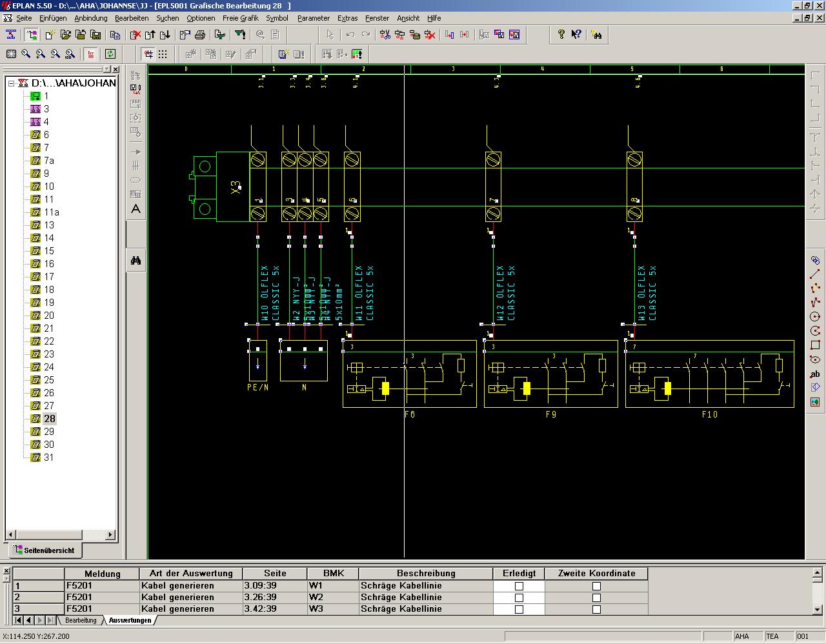The height and width of the screenshot is (644, 826).
Task: Toggle the snap-to-grid button beside grid dots
Action: click(x=148, y=54)
